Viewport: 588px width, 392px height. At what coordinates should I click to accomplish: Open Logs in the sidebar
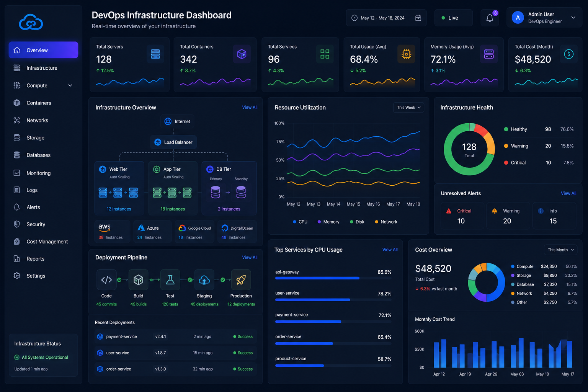[x=43, y=190]
